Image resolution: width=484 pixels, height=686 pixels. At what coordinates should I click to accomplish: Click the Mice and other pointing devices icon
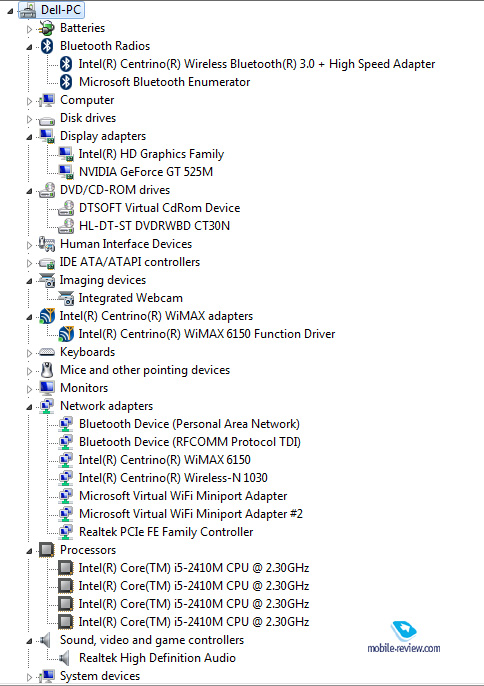point(47,370)
